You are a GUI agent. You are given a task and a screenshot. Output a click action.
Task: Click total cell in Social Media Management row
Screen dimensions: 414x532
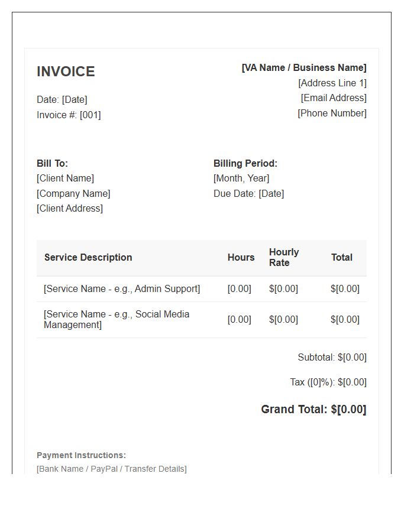345,319
